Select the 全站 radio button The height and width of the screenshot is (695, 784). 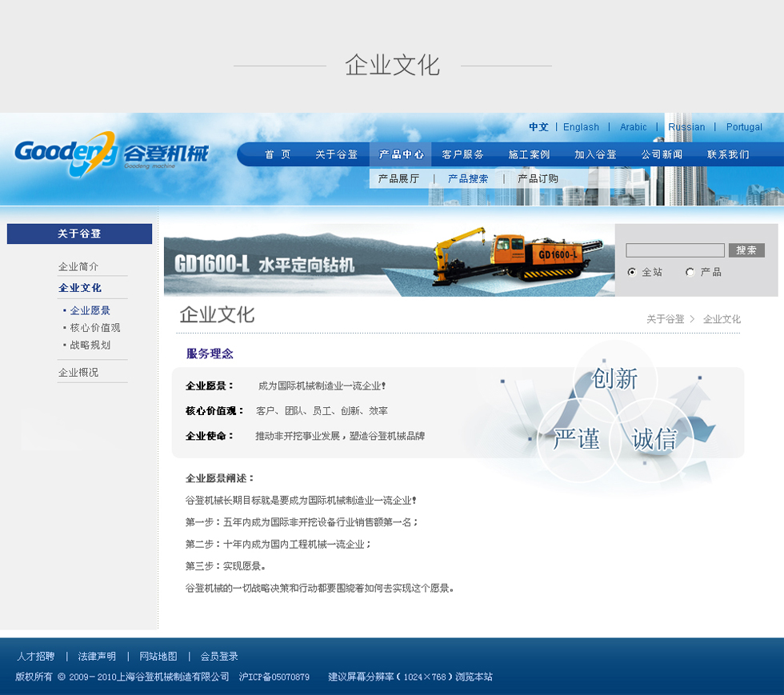click(632, 272)
